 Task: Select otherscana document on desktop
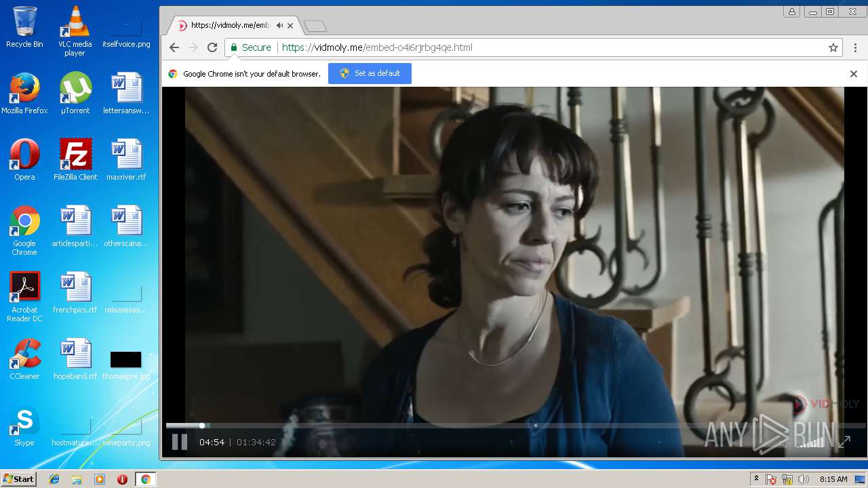(x=126, y=226)
